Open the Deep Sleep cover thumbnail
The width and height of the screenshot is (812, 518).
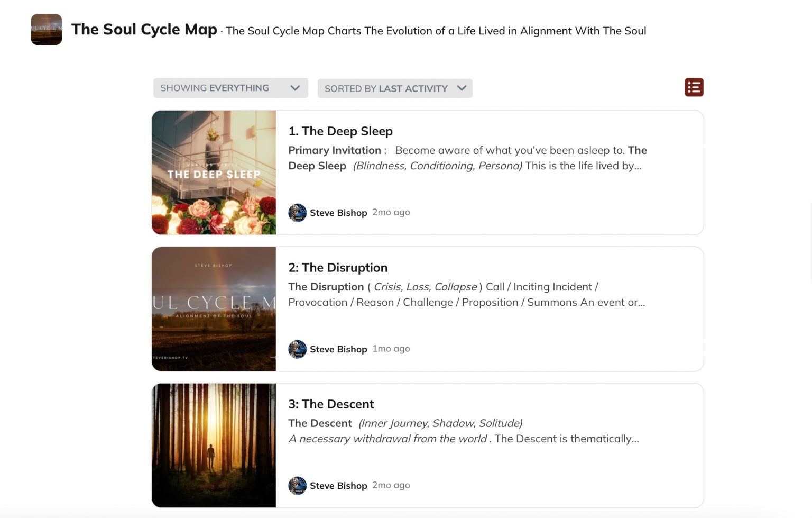pos(214,172)
